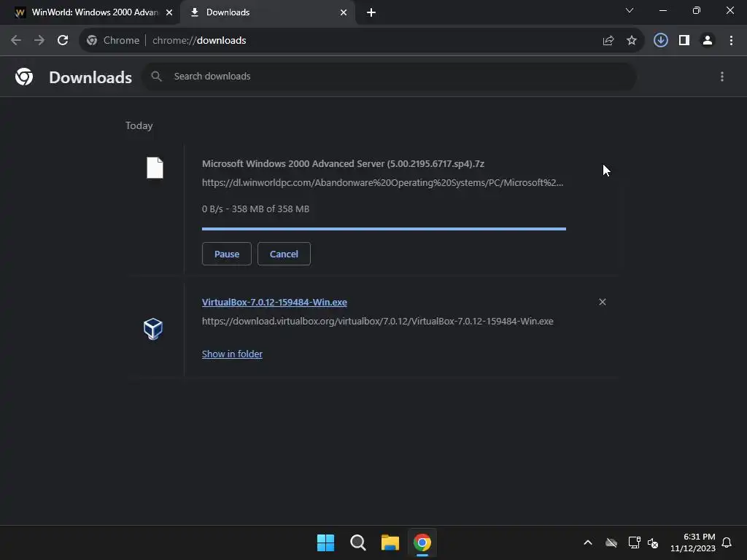The height and width of the screenshot is (560, 747).
Task: Open the network status tray icon
Action: (x=634, y=542)
